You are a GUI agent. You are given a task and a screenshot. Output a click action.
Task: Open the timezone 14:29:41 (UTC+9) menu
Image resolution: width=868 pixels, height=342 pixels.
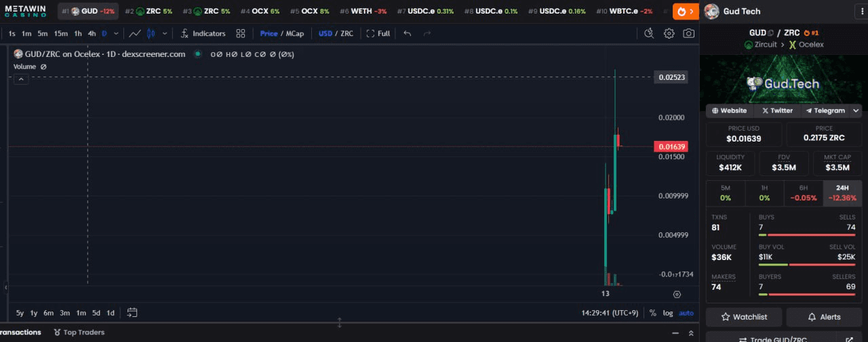pyautogui.click(x=610, y=313)
